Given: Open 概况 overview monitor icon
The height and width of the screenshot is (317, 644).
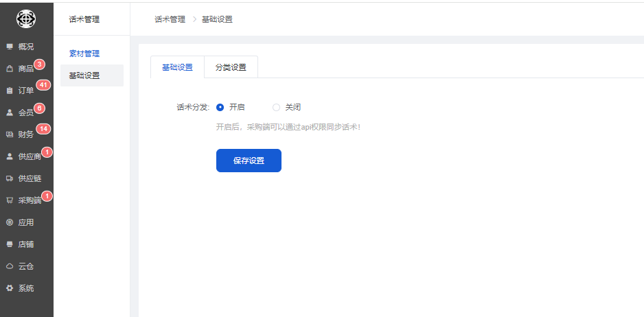Looking at the screenshot, I should pyautogui.click(x=10, y=47).
